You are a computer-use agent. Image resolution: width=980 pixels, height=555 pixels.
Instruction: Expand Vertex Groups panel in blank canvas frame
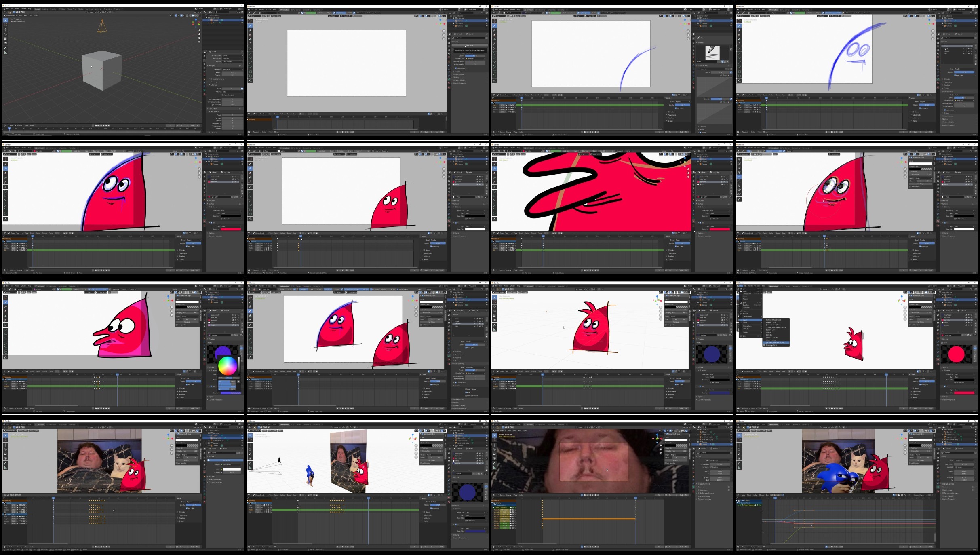(x=458, y=74)
